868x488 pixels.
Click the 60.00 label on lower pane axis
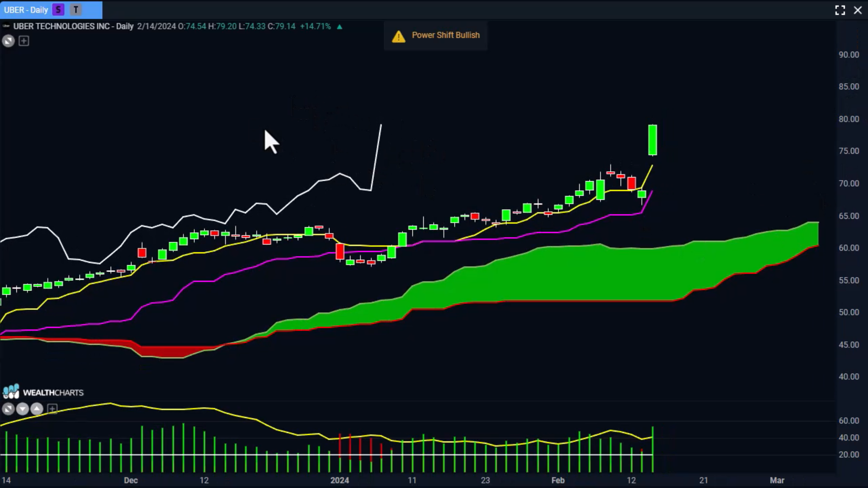pyautogui.click(x=849, y=421)
